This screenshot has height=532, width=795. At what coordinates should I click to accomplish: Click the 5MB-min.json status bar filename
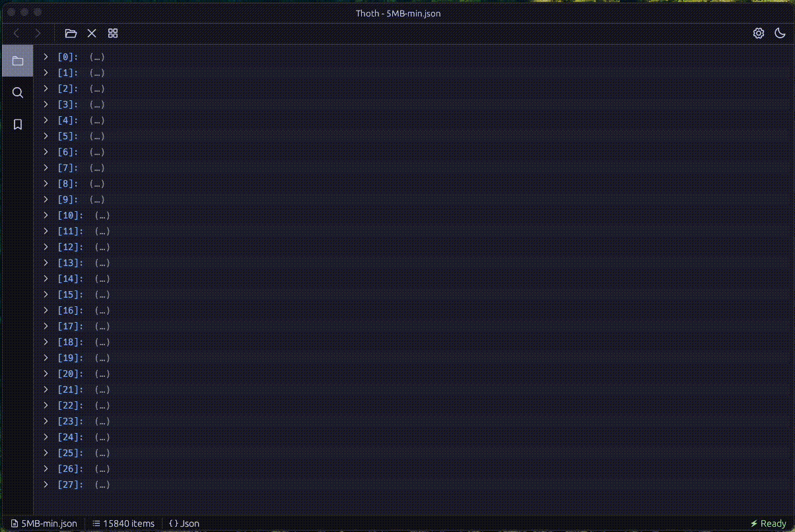point(44,523)
